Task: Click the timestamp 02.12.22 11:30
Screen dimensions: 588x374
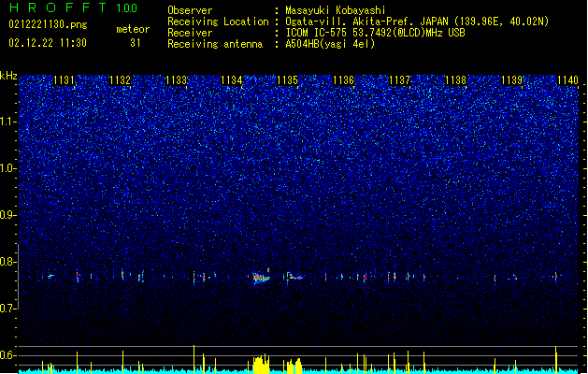Action: (48, 43)
